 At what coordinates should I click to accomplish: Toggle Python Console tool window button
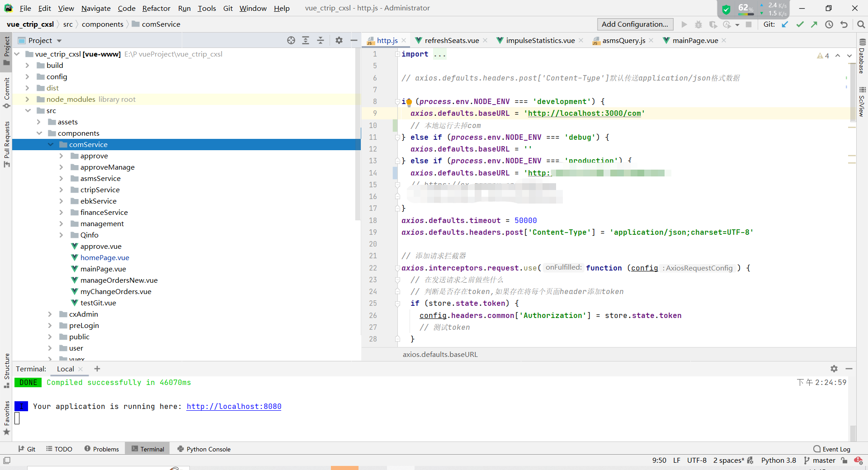tap(204, 449)
